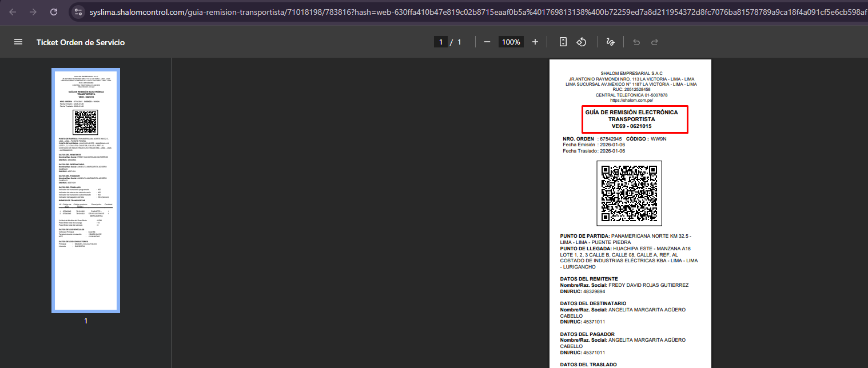Click the QR code on the document

click(x=629, y=193)
